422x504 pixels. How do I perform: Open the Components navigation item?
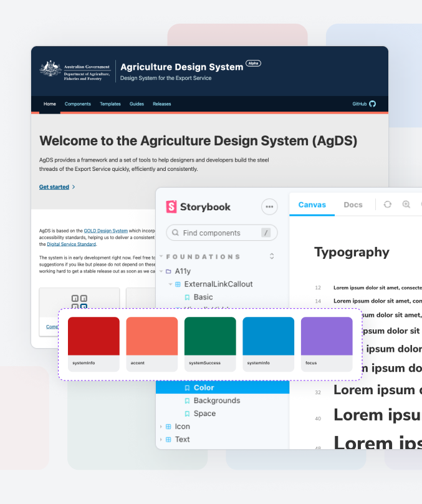(x=78, y=104)
